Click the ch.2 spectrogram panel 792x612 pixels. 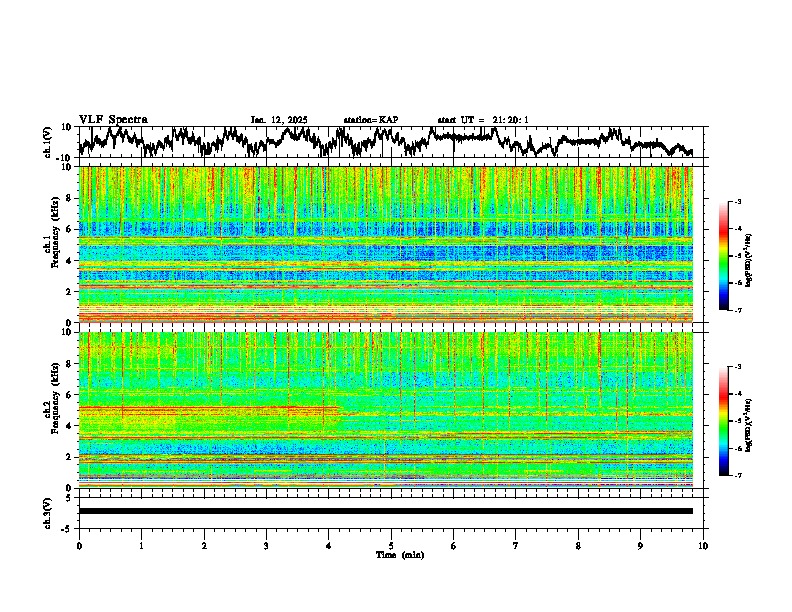coord(386,410)
